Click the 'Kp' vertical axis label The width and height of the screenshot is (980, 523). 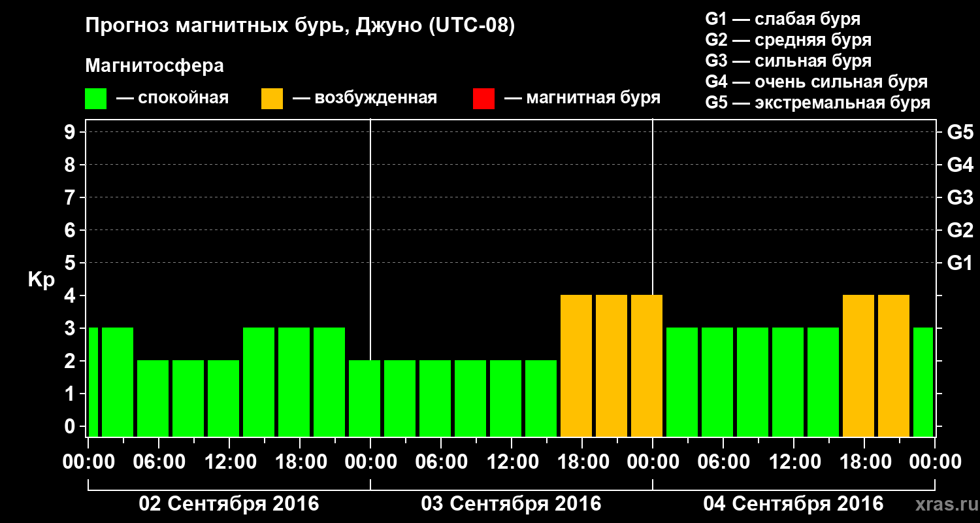click(41, 280)
